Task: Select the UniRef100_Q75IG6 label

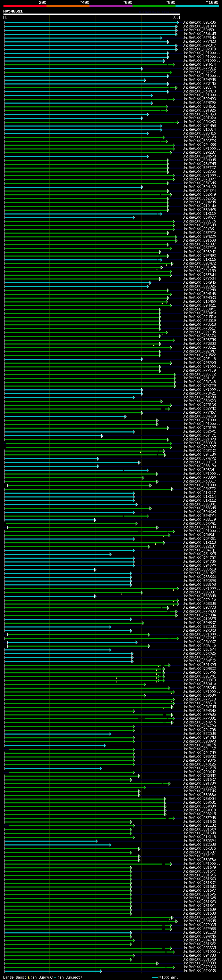Action: (x=199, y=405)
